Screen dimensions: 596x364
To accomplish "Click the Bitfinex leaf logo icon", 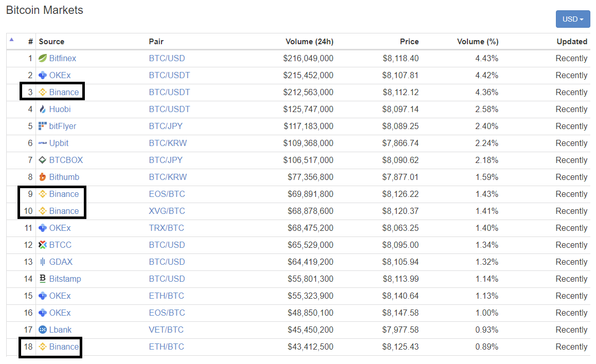I will pyautogui.click(x=43, y=58).
